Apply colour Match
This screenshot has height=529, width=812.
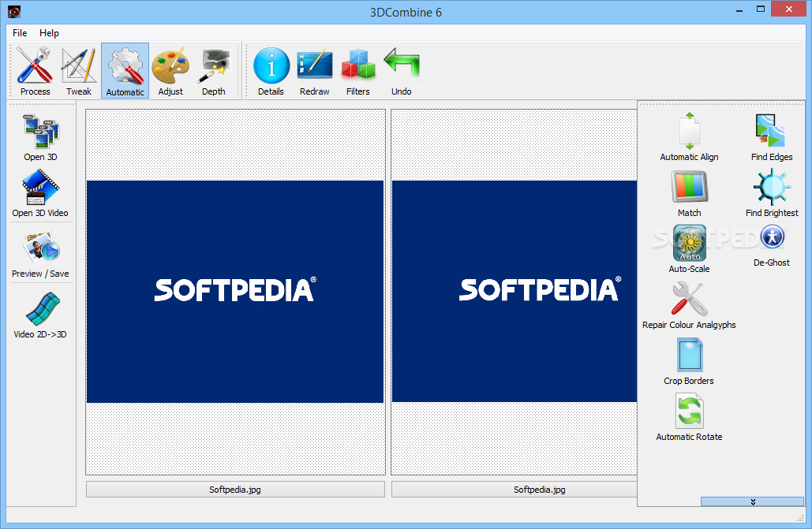click(689, 193)
